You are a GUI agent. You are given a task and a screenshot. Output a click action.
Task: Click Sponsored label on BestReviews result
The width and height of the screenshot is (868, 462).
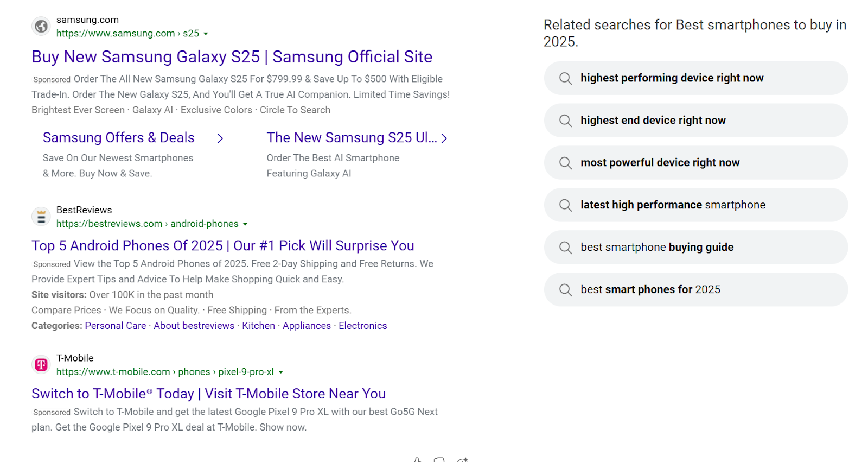pos(52,264)
